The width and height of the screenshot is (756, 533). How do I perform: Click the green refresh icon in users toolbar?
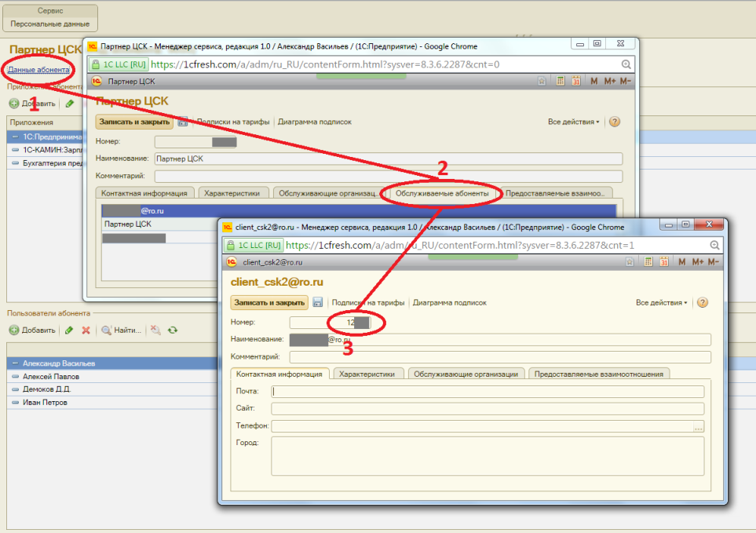pos(173,330)
